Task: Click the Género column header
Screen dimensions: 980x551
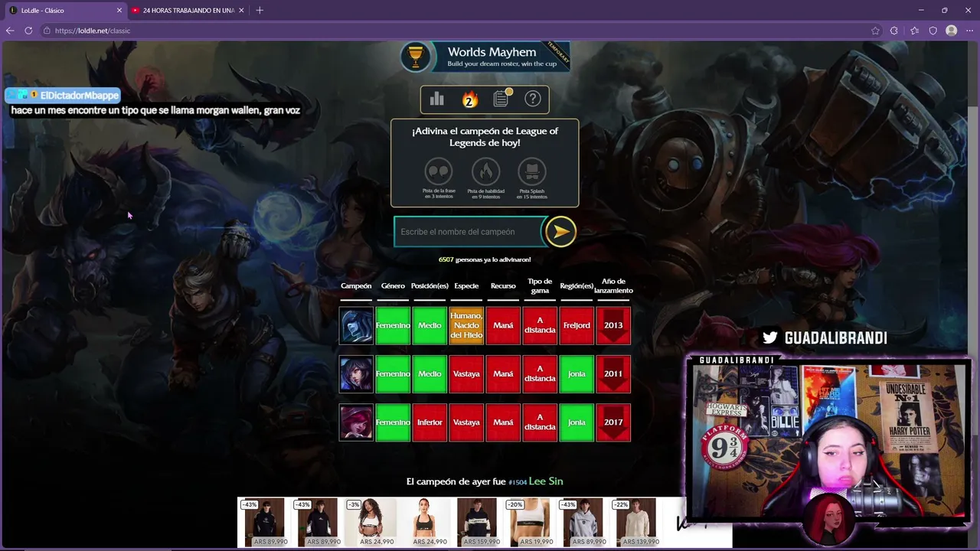Action: (x=393, y=286)
